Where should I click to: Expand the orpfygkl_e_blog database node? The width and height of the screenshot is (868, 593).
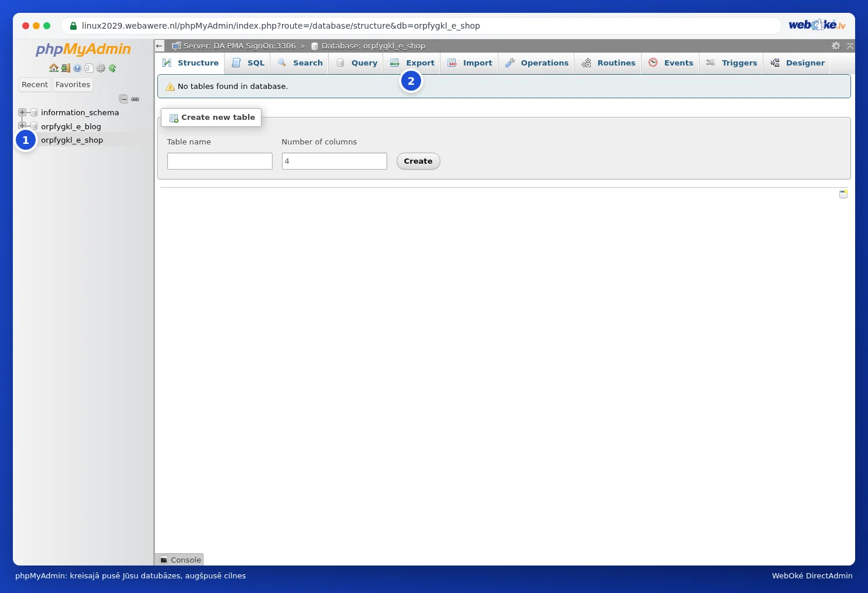tap(22, 126)
